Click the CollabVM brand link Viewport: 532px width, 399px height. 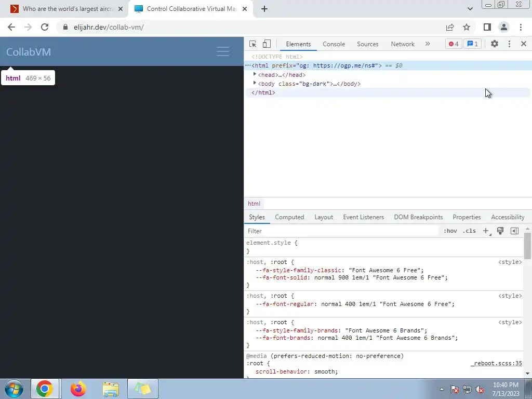coord(29,52)
